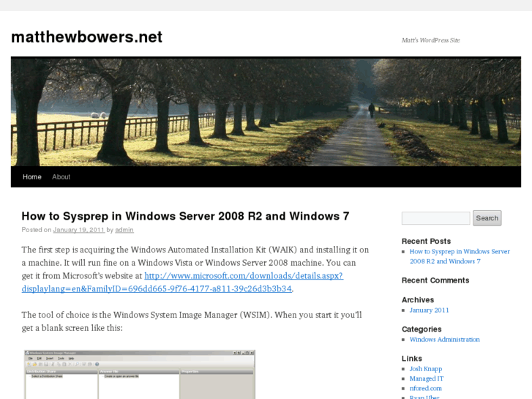
Task: Open the About menu item
Action: click(x=61, y=177)
